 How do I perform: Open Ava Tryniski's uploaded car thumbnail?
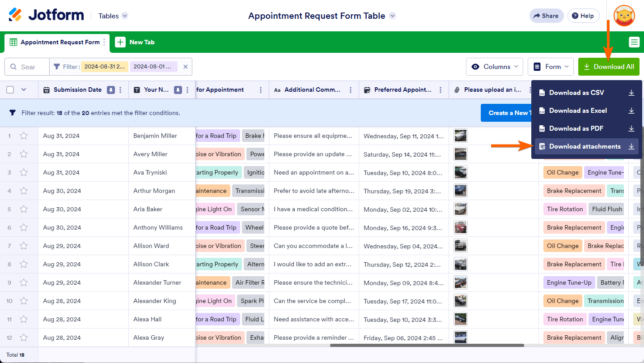(460, 172)
